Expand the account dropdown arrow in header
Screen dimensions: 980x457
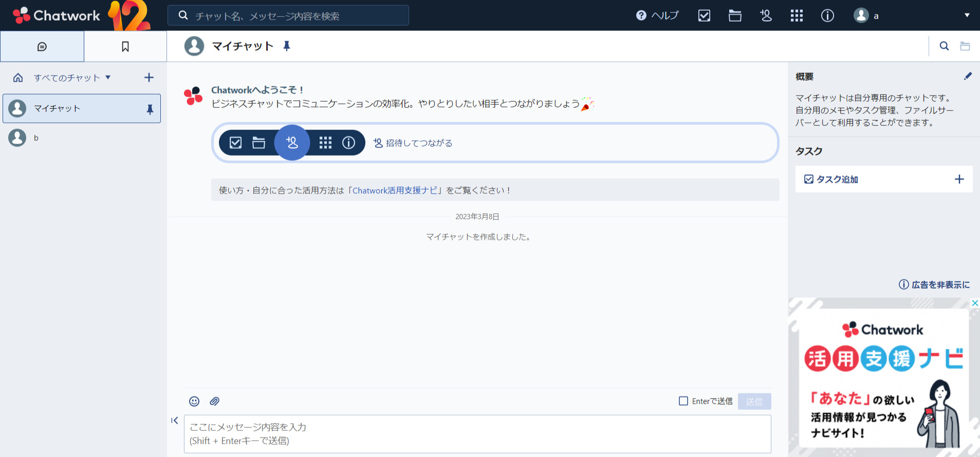[967, 15]
